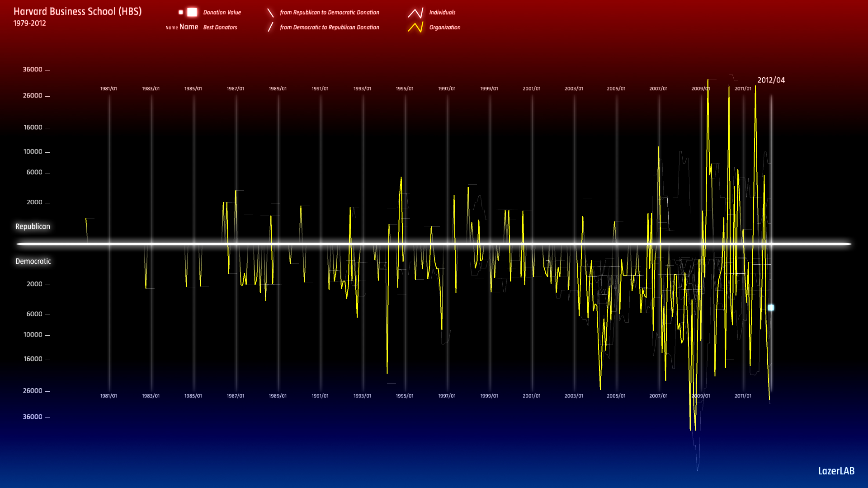
Task: Click the upper 1985/01 timeline label
Action: pyautogui.click(x=193, y=89)
